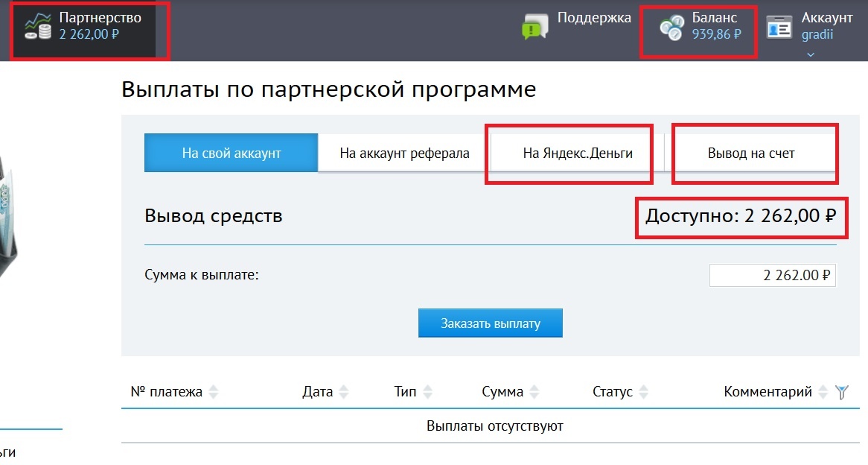The width and height of the screenshot is (868, 465).
Task: Click the Сумма column header text
Action: pyautogui.click(x=502, y=392)
